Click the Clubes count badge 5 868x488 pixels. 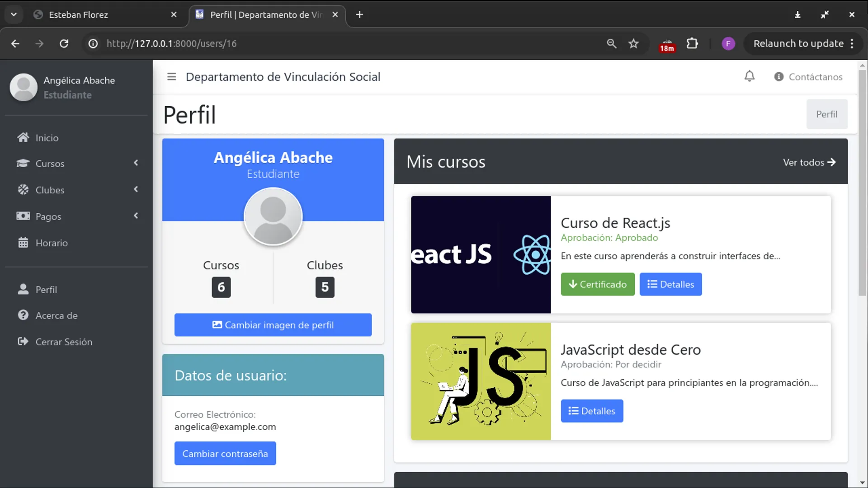325,287
